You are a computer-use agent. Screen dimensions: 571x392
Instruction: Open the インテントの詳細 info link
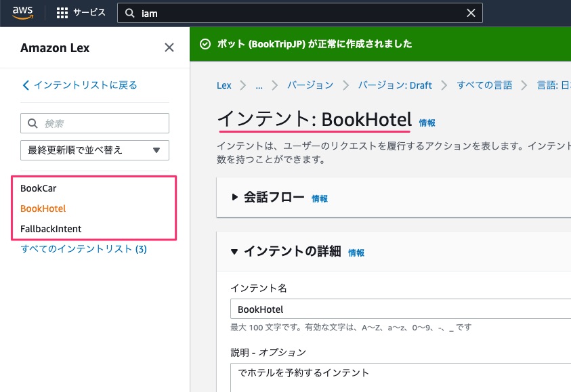pos(356,253)
